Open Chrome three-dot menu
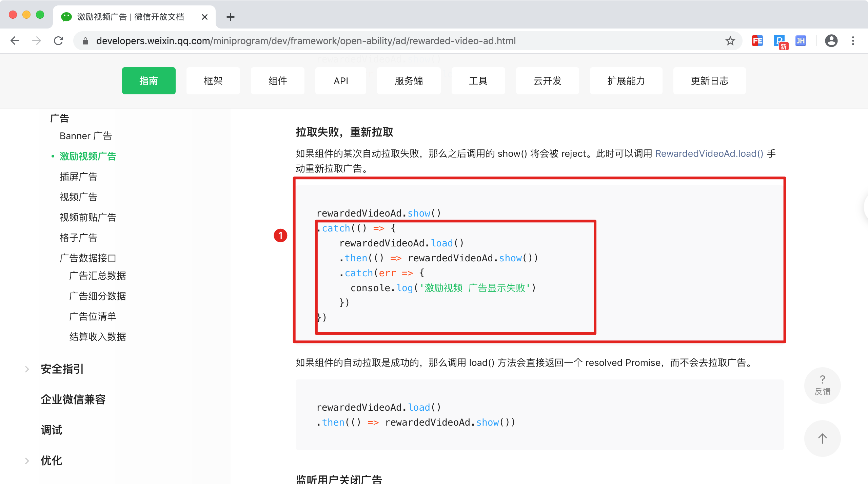Image resolution: width=868 pixels, height=484 pixels. tap(853, 41)
